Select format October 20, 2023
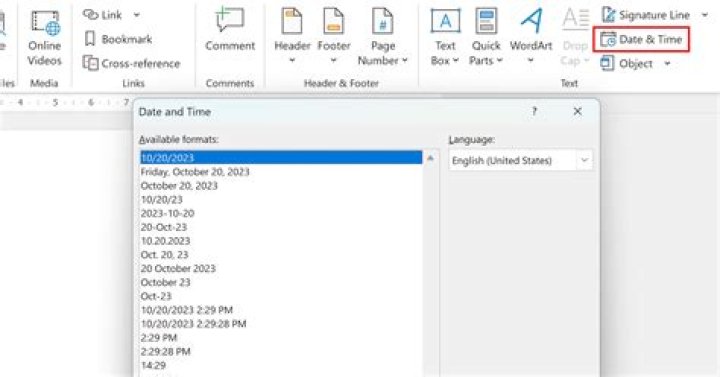 point(281,186)
